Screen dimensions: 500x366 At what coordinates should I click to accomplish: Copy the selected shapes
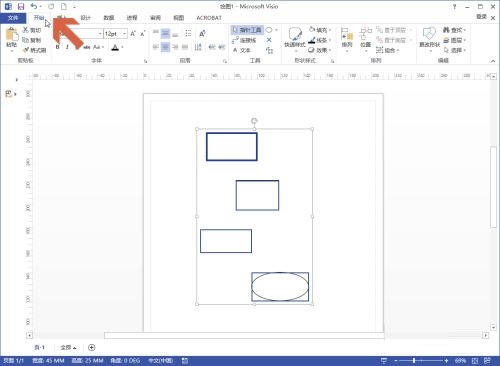(x=32, y=40)
